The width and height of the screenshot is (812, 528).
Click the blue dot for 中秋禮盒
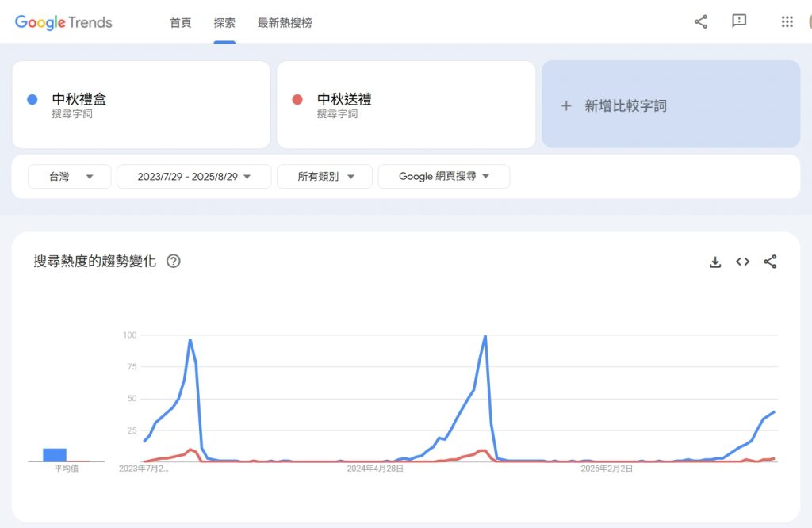pyautogui.click(x=32, y=99)
